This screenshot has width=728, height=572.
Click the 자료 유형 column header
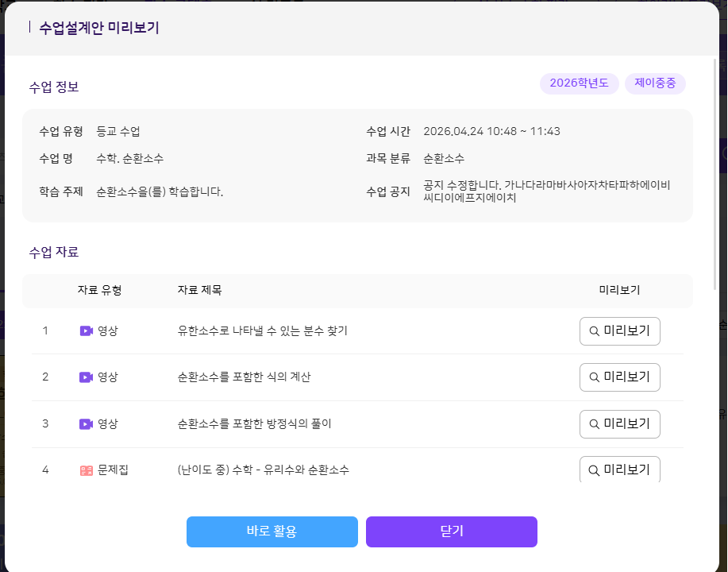(99, 291)
